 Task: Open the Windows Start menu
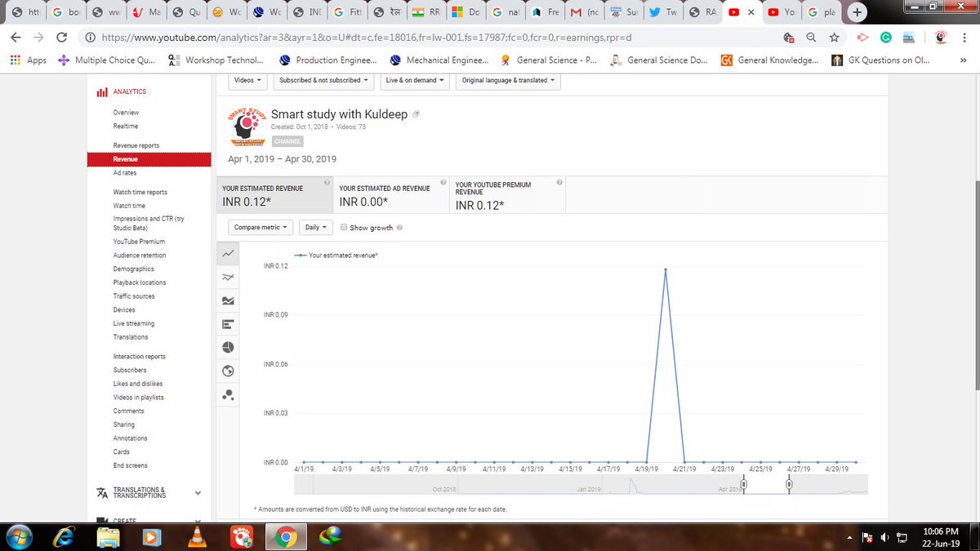[18, 538]
